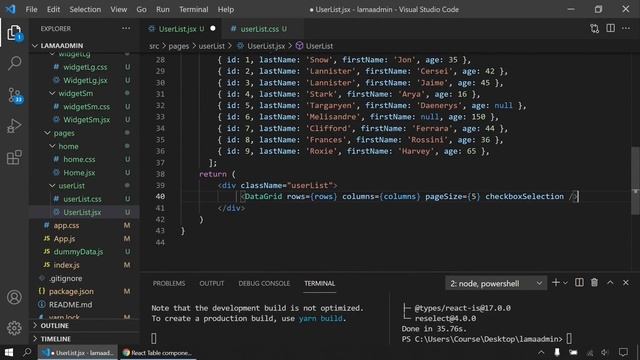Click the open changes compare icon

(x=595, y=29)
